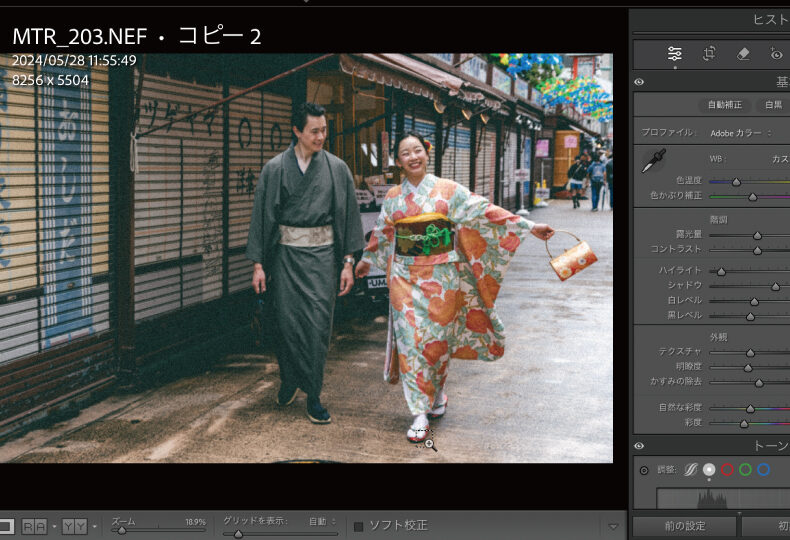Toggle the tone curve panel eye icon
790x540 pixels.
click(x=639, y=446)
